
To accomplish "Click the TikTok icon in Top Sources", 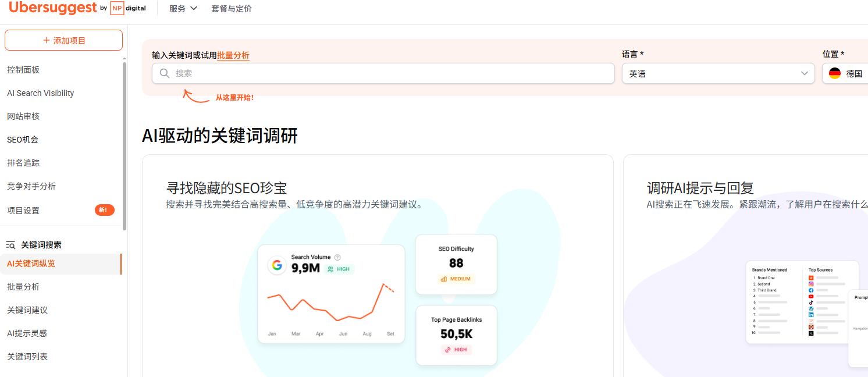I will (x=811, y=303).
